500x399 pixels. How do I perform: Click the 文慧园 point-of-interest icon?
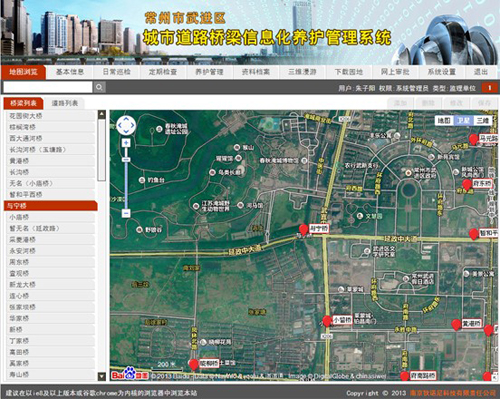[x=360, y=216]
